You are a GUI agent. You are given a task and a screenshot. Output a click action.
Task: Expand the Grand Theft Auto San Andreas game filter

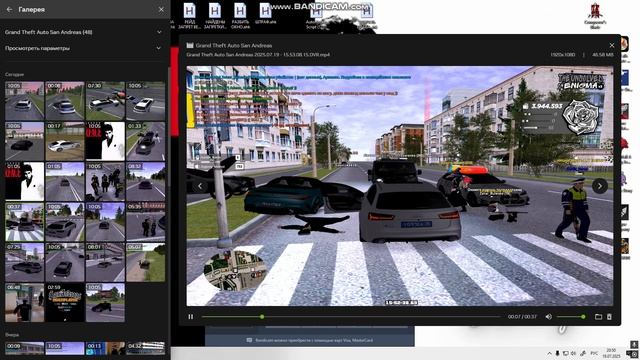click(x=159, y=32)
